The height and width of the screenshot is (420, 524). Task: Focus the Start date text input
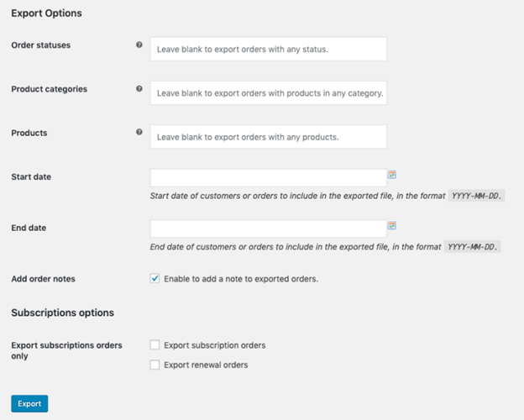point(268,177)
